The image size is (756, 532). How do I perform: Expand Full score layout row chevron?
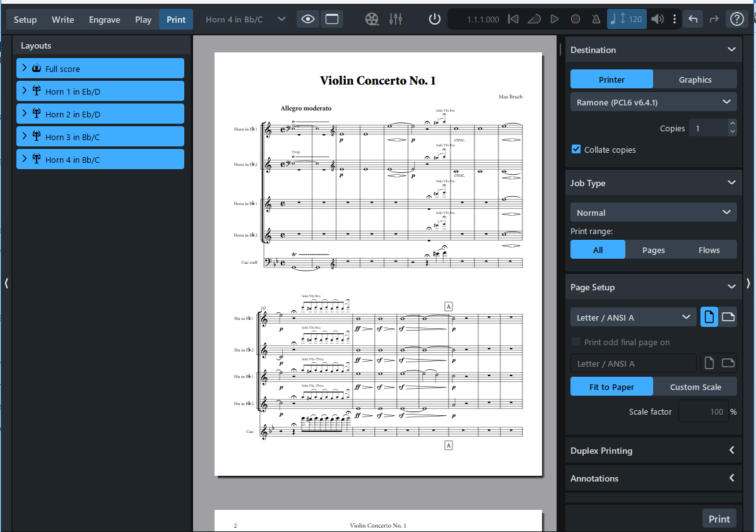click(24, 68)
